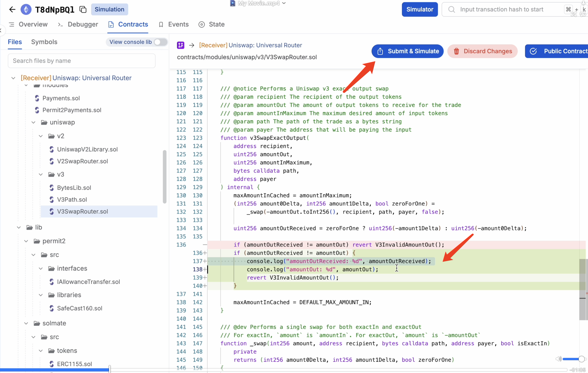Collapse the Uniswap Universal Router root
This screenshot has width=588, height=373.
(13, 78)
